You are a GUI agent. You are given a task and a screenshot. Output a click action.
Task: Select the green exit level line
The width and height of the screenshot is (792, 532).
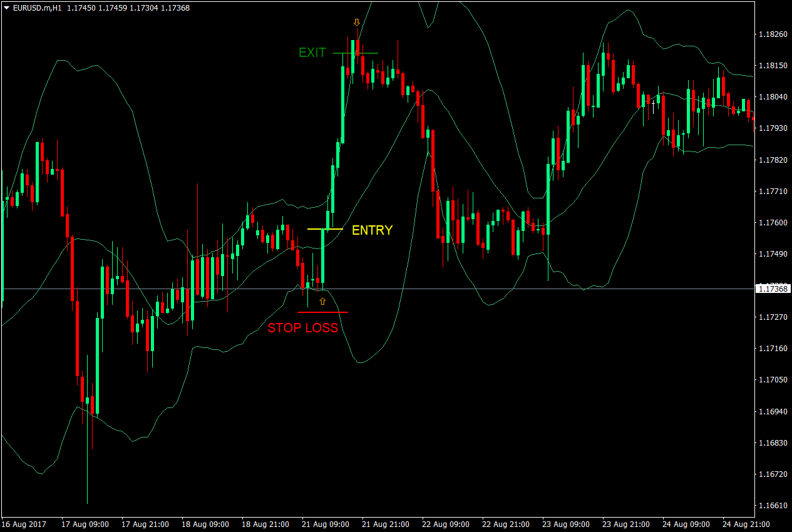(356, 53)
